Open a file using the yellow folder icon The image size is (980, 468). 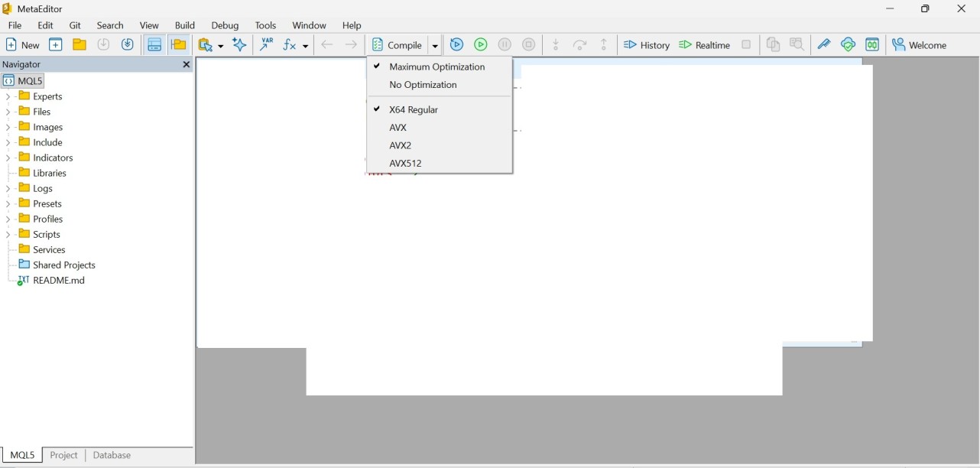80,45
